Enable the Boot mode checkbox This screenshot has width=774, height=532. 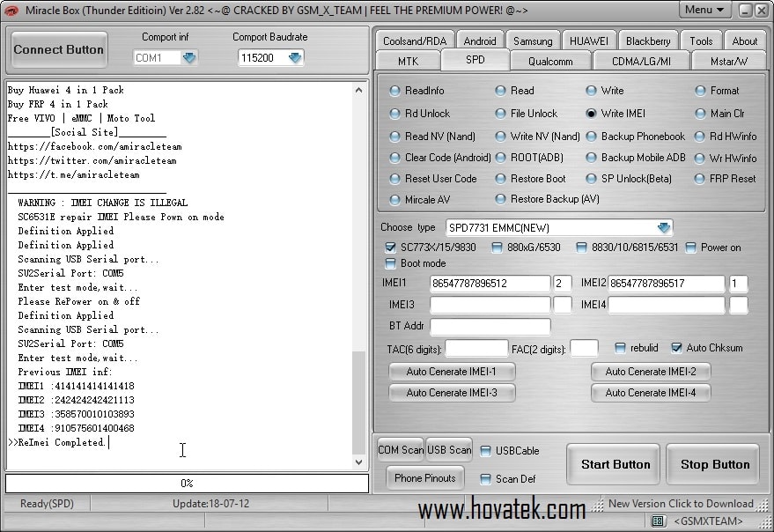click(x=390, y=263)
